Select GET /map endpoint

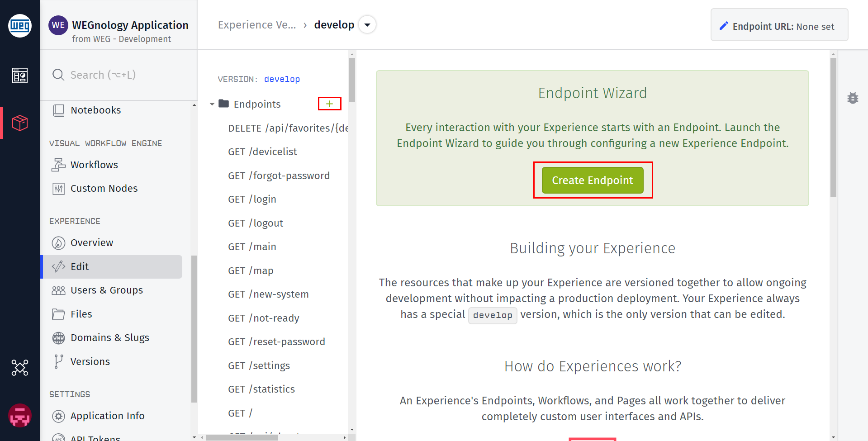tap(251, 271)
